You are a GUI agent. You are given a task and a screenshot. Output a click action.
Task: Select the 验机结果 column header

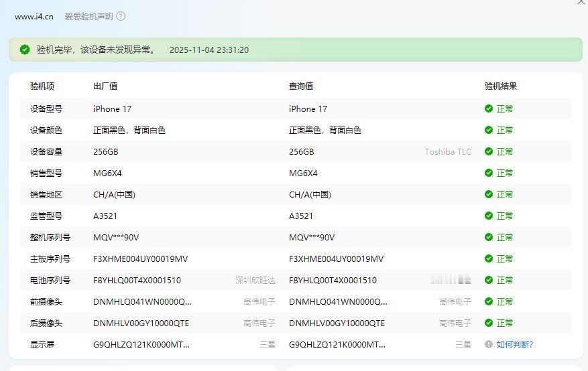(501, 86)
